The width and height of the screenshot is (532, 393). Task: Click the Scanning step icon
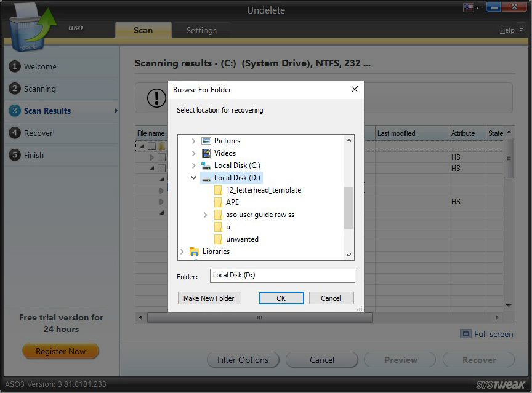tap(14, 89)
